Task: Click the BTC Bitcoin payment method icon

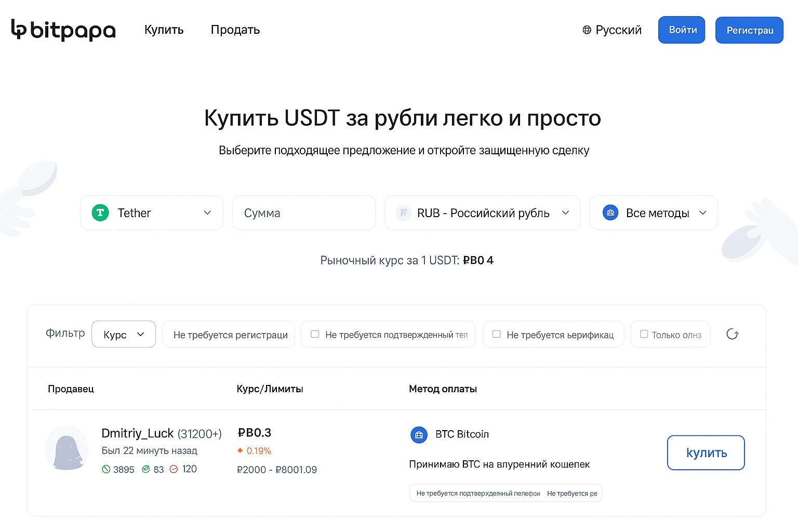Action: tap(419, 434)
